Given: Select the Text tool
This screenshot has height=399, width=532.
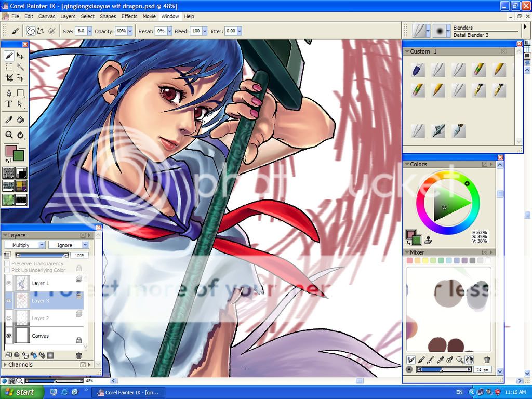Looking at the screenshot, I should coord(9,104).
